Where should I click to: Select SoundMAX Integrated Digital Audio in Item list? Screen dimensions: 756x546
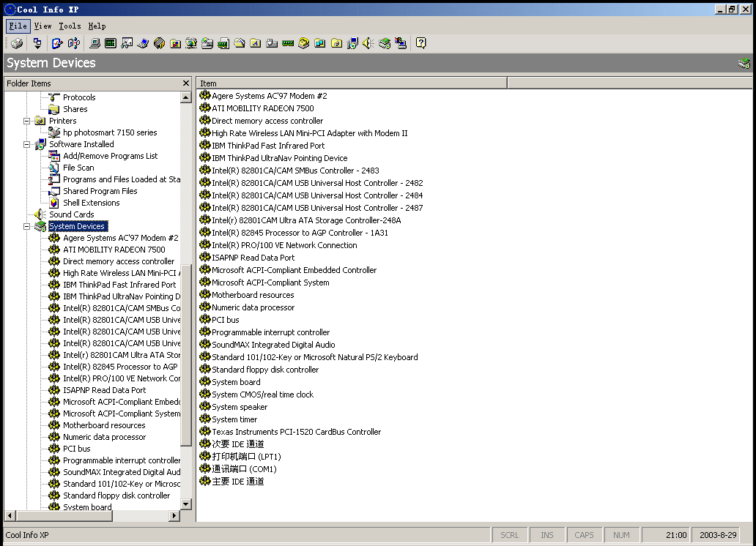coord(273,345)
